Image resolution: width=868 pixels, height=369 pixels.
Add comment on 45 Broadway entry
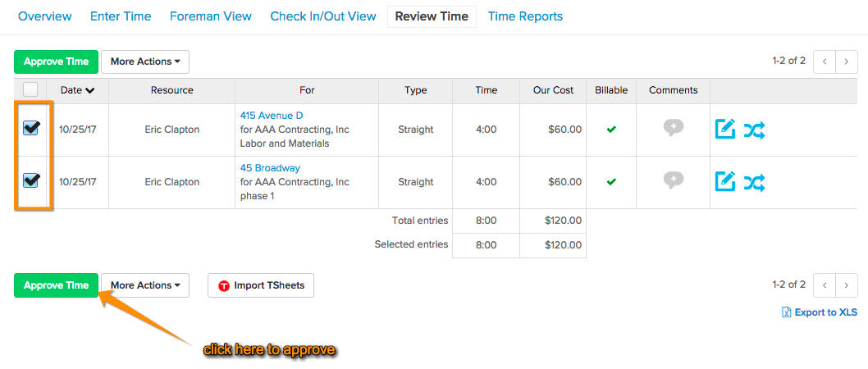(x=673, y=180)
